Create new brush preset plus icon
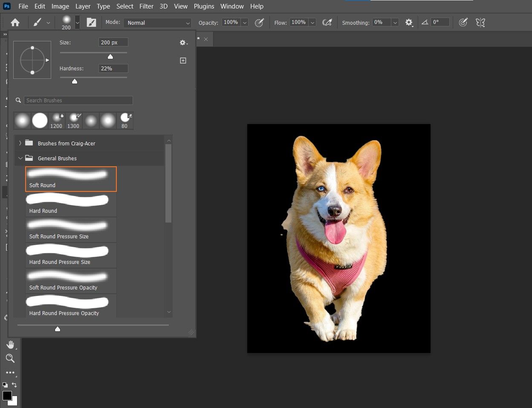 pyautogui.click(x=183, y=61)
